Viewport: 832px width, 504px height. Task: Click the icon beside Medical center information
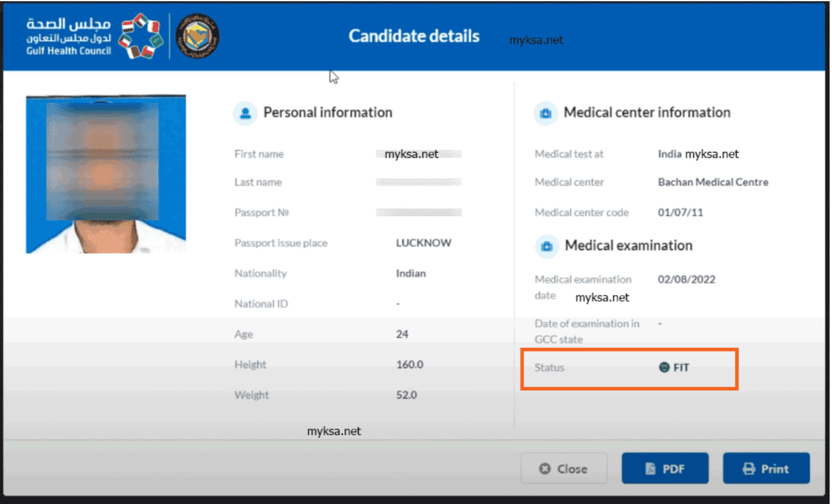(x=545, y=113)
